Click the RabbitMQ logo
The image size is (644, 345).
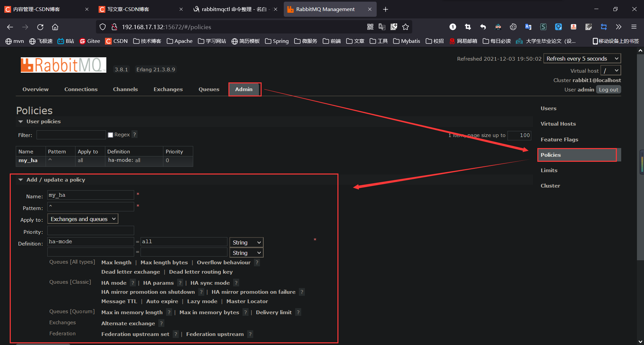pyautogui.click(x=63, y=65)
